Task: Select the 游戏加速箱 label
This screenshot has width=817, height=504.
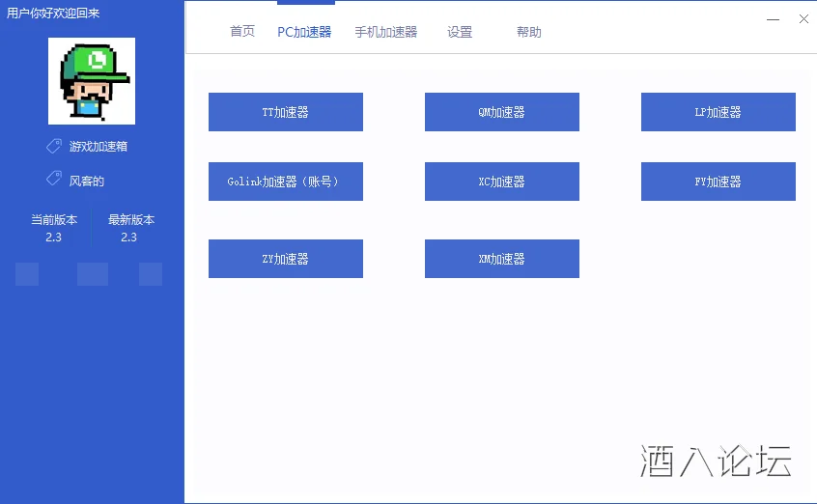Action: pos(99,147)
